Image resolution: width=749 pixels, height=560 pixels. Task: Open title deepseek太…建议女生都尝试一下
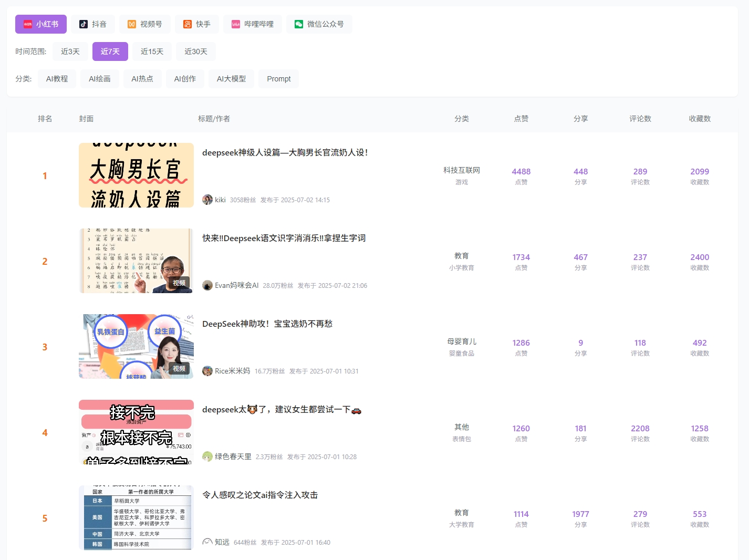click(x=282, y=409)
